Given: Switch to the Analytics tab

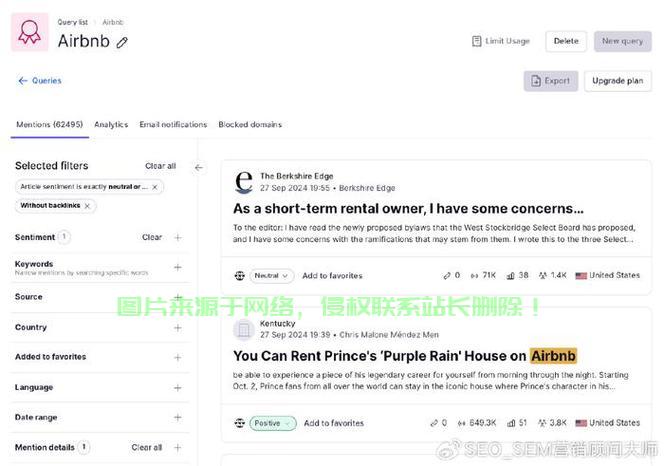Looking at the screenshot, I should coord(111,125).
